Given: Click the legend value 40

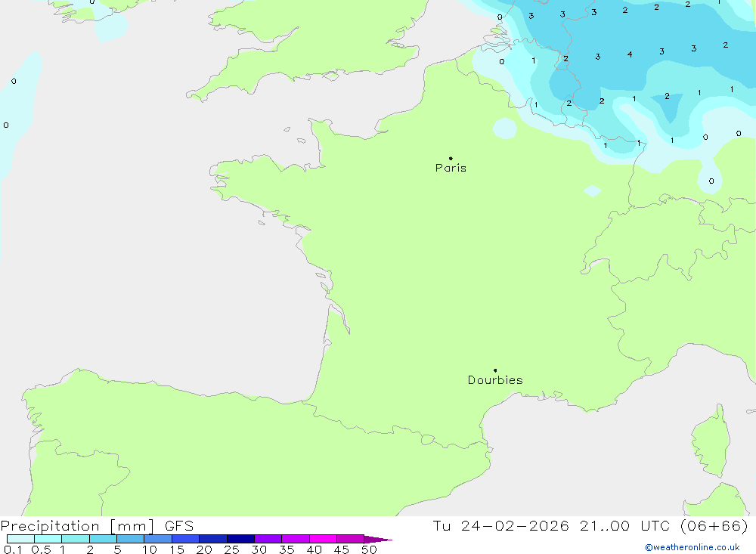Looking at the screenshot, I should click(314, 549).
